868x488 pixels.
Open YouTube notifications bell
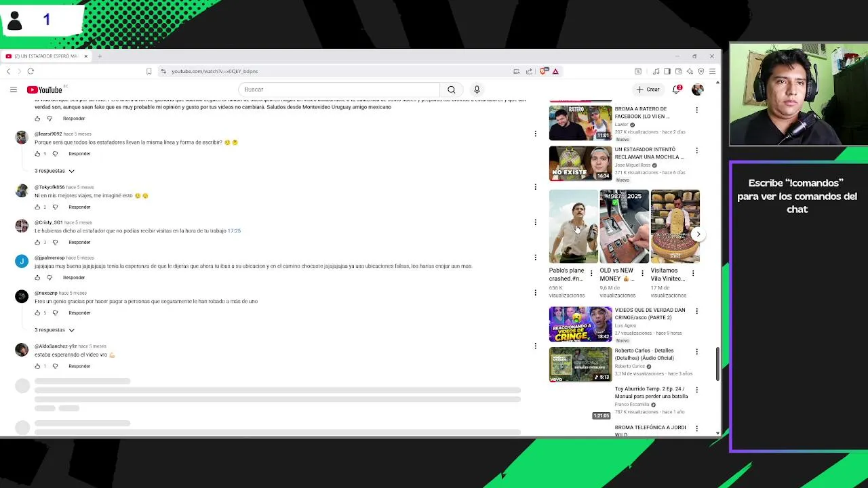[x=676, y=89]
